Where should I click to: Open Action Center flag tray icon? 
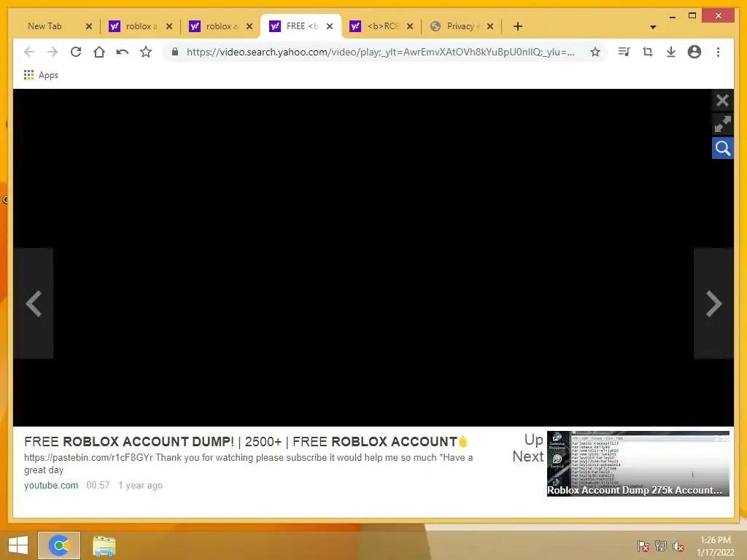click(643, 546)
